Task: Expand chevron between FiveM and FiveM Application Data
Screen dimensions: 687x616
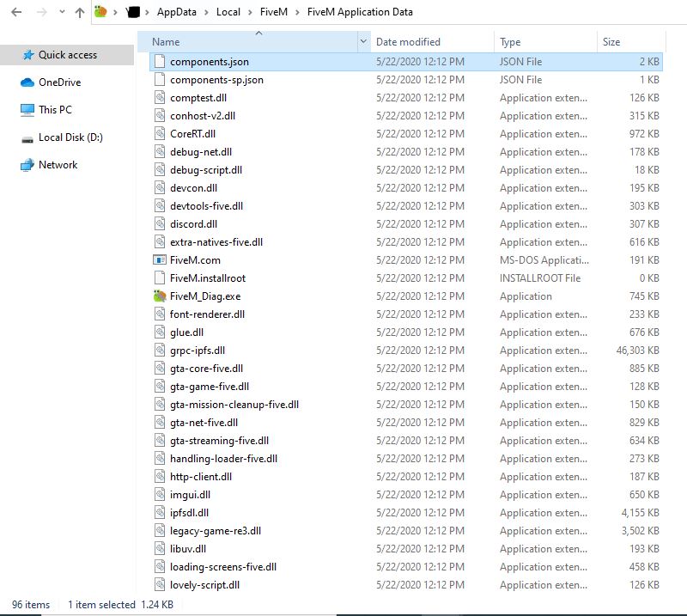Action: [297, 12]
